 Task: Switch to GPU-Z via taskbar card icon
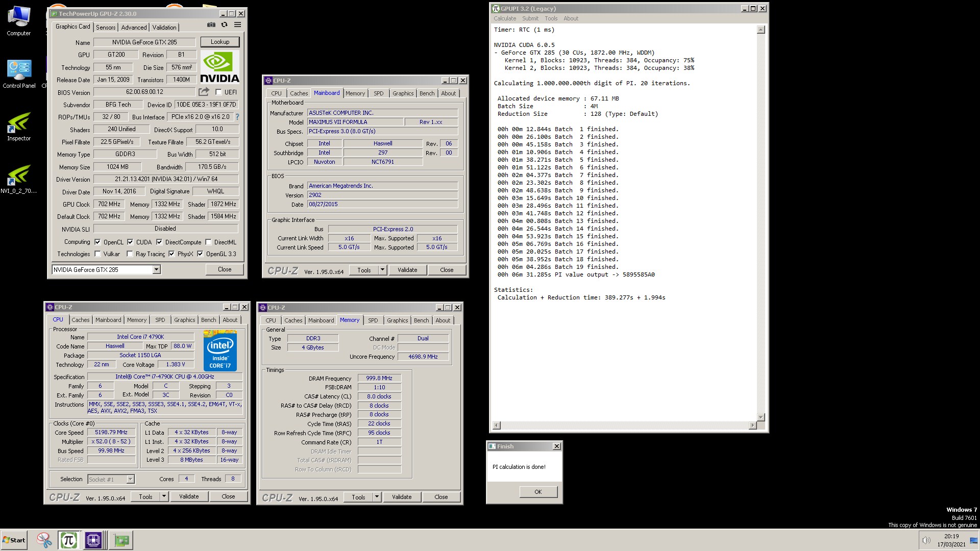pos(121,540)
